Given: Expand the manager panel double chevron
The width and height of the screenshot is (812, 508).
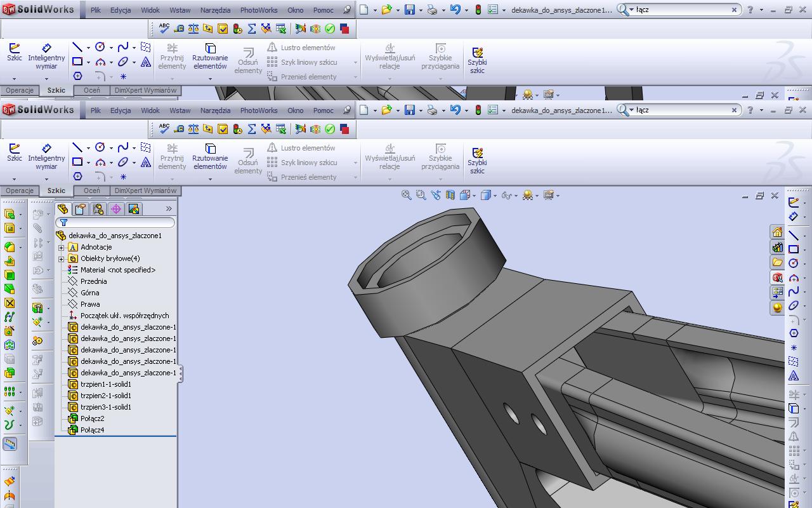Looking at the screenshot, I should (x=169, y=209).
